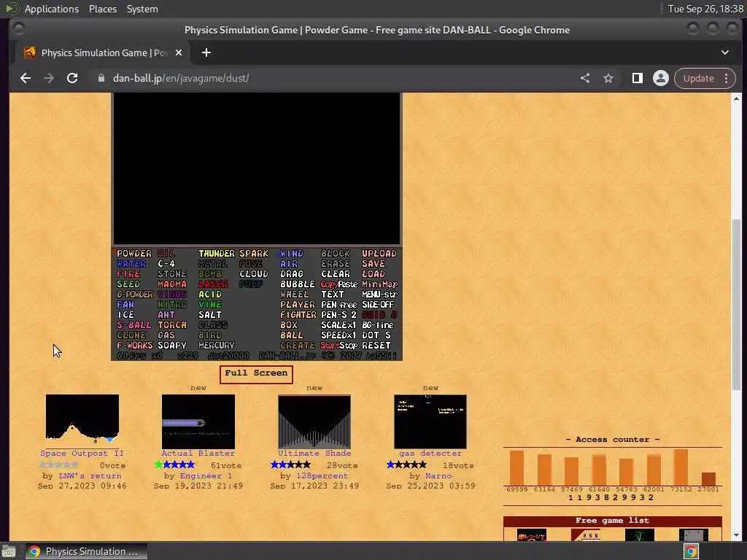Select the SEED element
747x560 pixels.
[x=128, y=284]
